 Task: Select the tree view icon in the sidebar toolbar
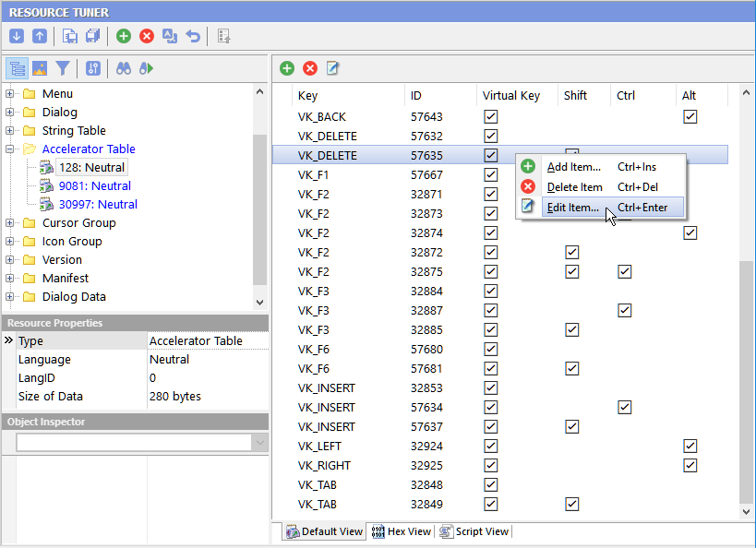click(17, 68)
